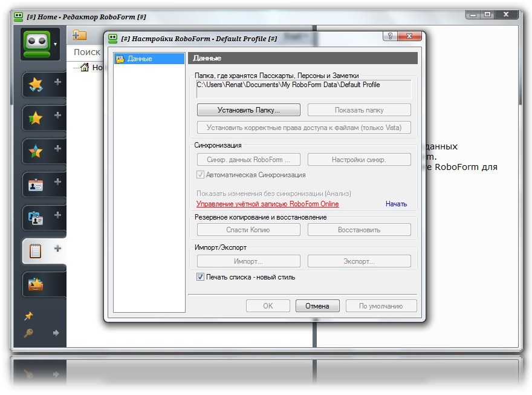Screen dimensions: 532x395
Task: Click the new folder icon in editor toolbar
Action: pyautogui.click(x=79, y=35)
